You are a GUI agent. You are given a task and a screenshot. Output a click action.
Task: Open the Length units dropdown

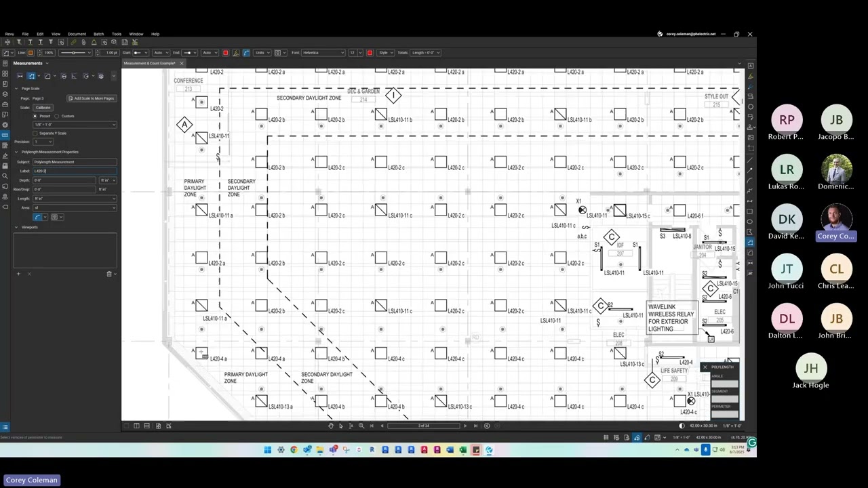[x=75, y=199]
